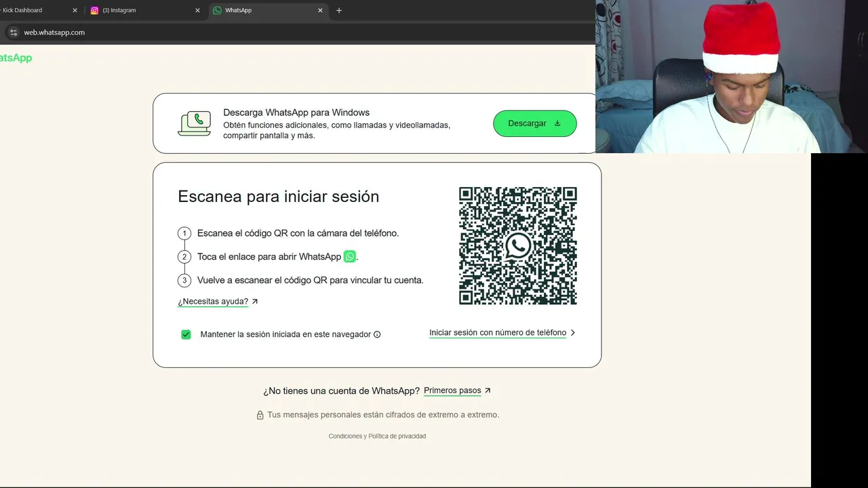Click the download arrow icon in Descargar
The width and height of the screenshot is (868, 488).
pyautogui.click(x=557, y=123)
